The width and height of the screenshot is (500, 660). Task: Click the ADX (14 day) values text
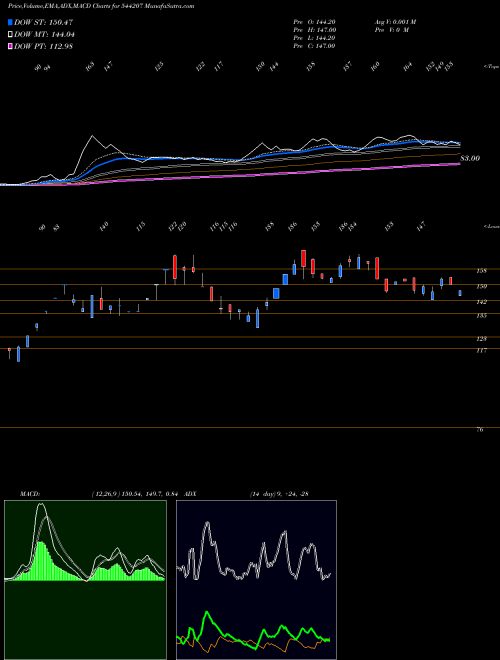pos(279,494)
